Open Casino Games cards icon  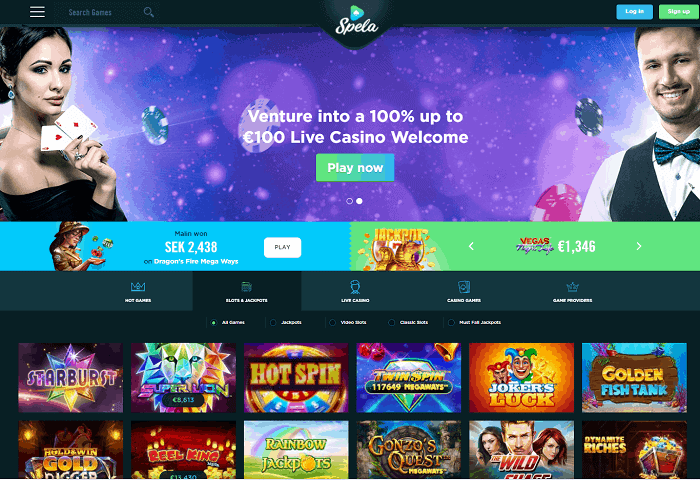(464, 286)
